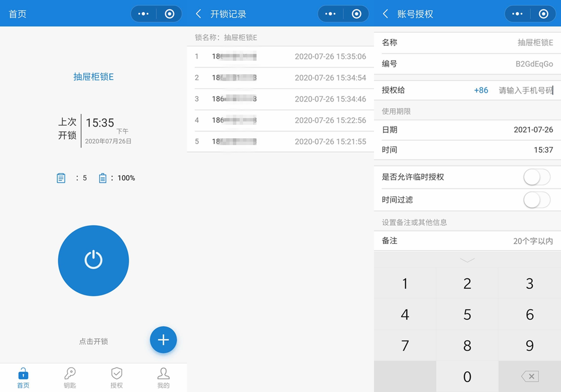
Task: Open the 授权 shield icon in bottom bar
Action: click(x=116, y=377)
